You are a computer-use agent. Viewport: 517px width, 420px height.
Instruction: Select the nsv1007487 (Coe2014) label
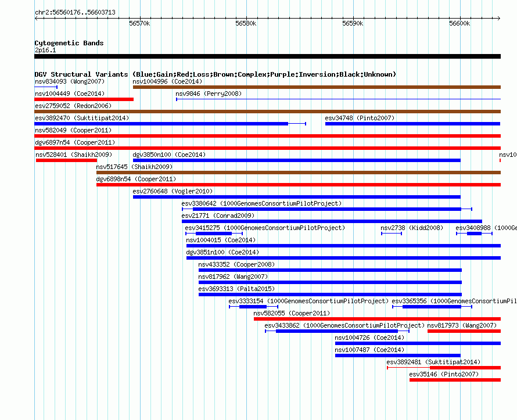tap(369, 350)
